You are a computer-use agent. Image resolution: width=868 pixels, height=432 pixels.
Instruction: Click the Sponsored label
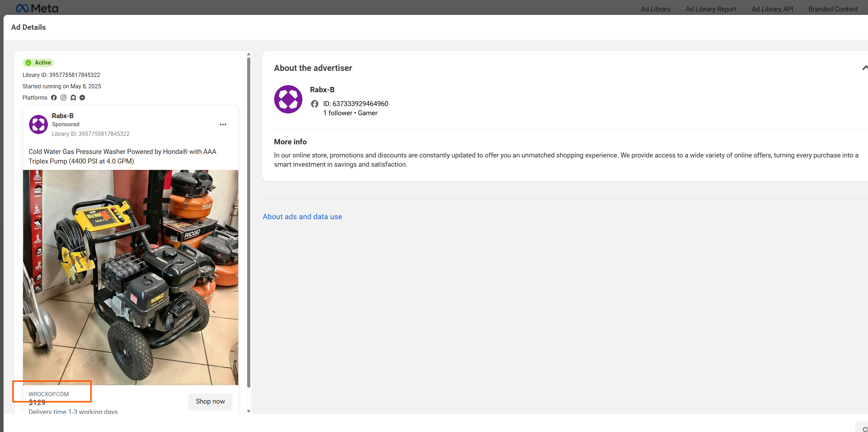pyautogui.click(x=66, y=124)
